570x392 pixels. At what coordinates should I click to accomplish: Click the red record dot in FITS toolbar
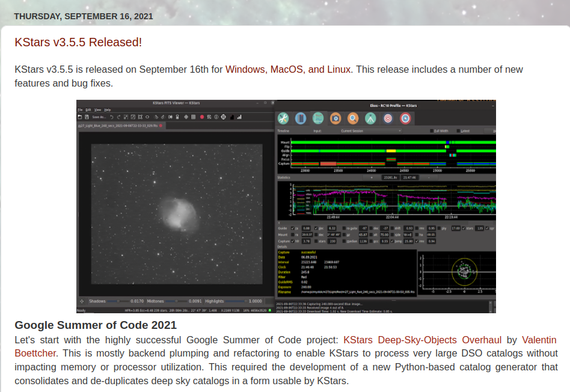202,117
